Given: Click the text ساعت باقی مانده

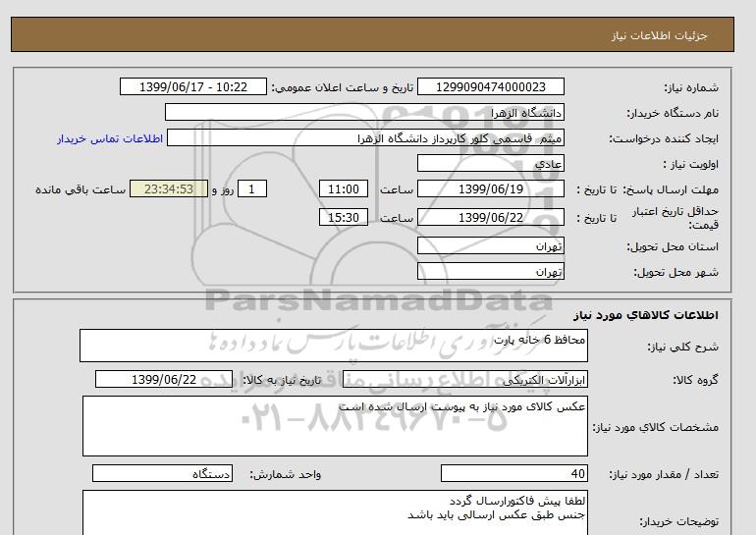Looking at the screenshot, I should tap(81, 189).
